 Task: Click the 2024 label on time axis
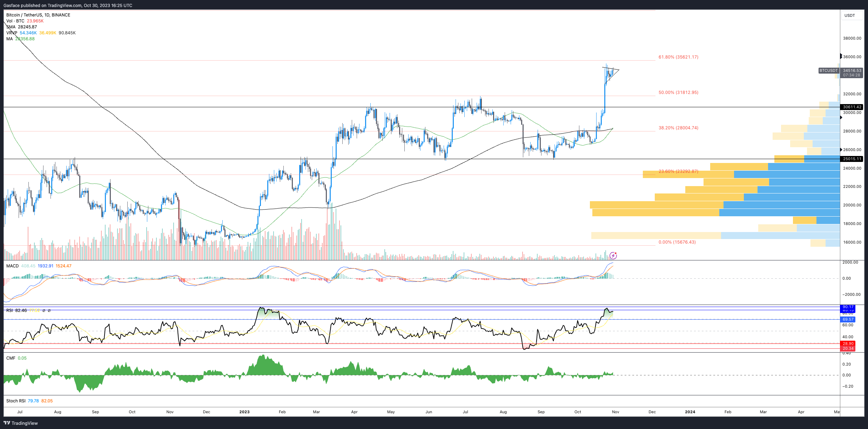(x=690, y=412)
